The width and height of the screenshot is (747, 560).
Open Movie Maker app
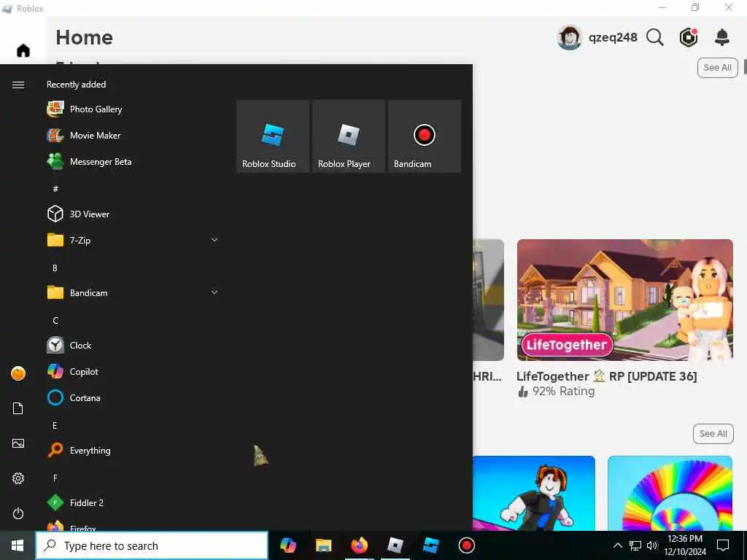click(x=133, y=135)
